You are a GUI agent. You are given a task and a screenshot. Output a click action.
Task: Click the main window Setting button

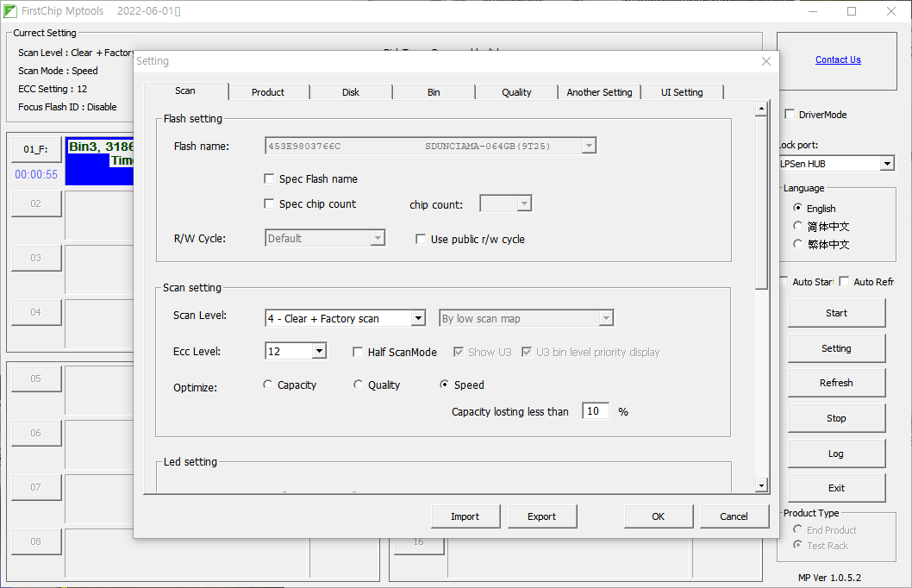click(x=836, y=348)
